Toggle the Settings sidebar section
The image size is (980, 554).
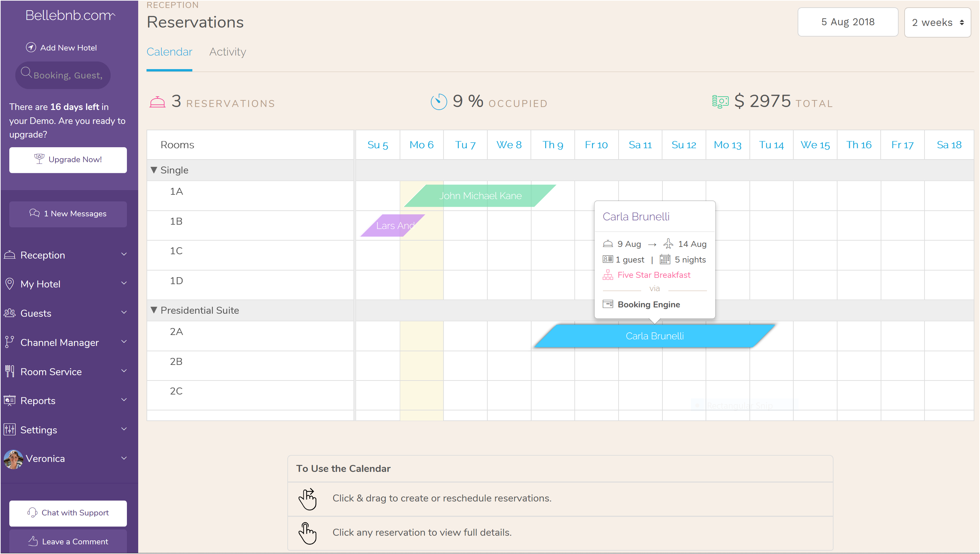pos(68,429)
